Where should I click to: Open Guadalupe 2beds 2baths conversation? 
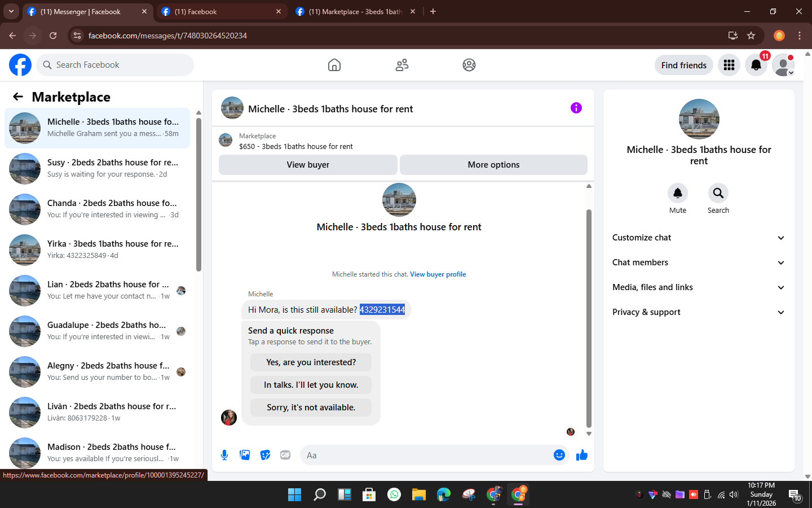[97, 331]
